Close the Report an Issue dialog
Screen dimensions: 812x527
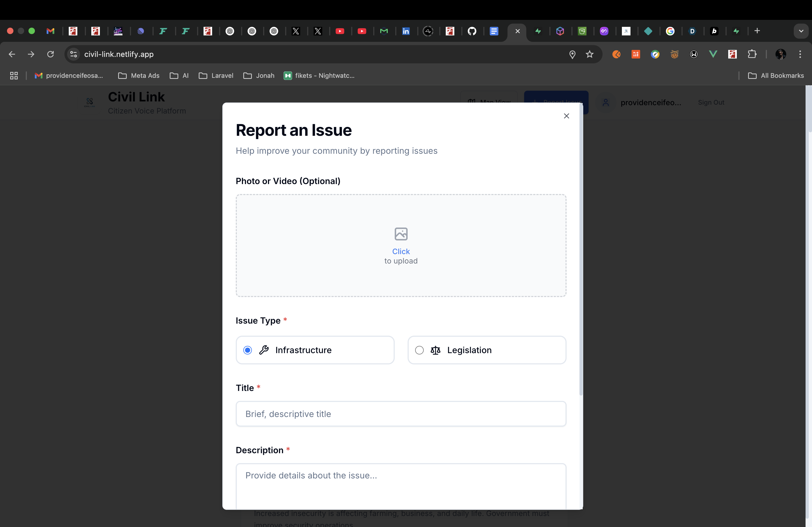click(566, 116)
